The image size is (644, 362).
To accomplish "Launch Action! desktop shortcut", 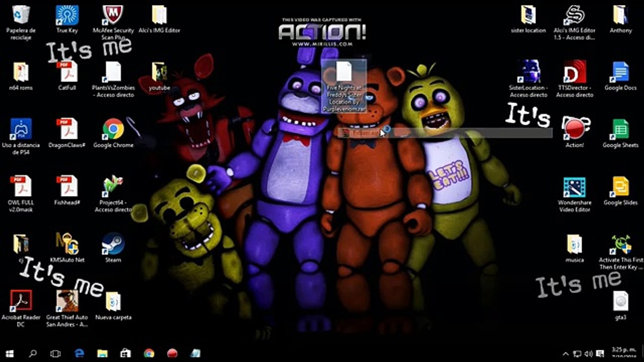I will click(575, 134).
